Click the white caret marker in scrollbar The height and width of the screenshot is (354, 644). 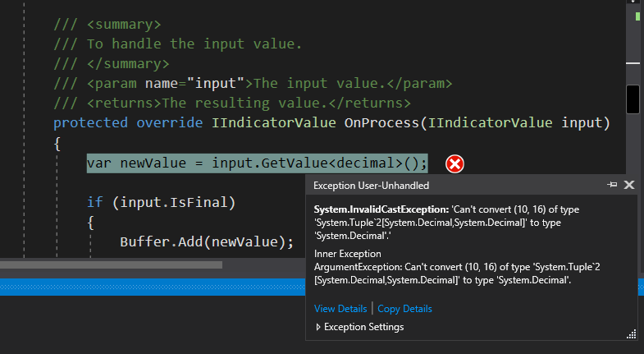click(x=633, y=63)
